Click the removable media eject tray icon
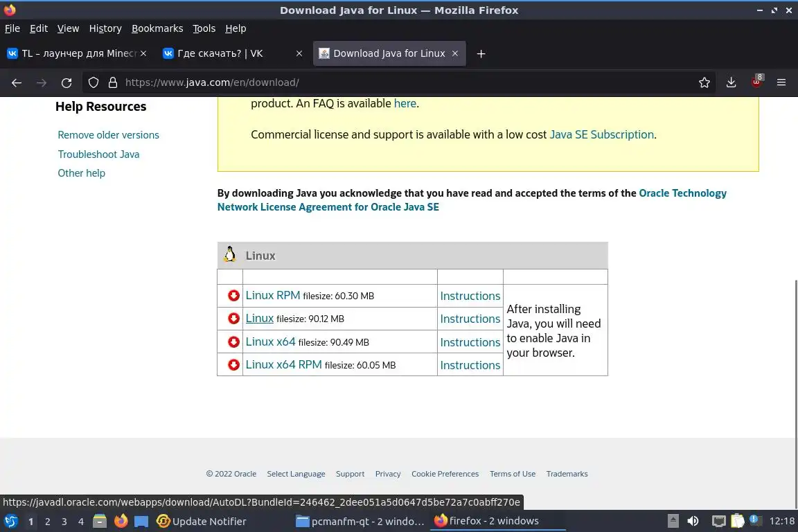The height and width of the screenshot is (532, 798). [673, 521]
